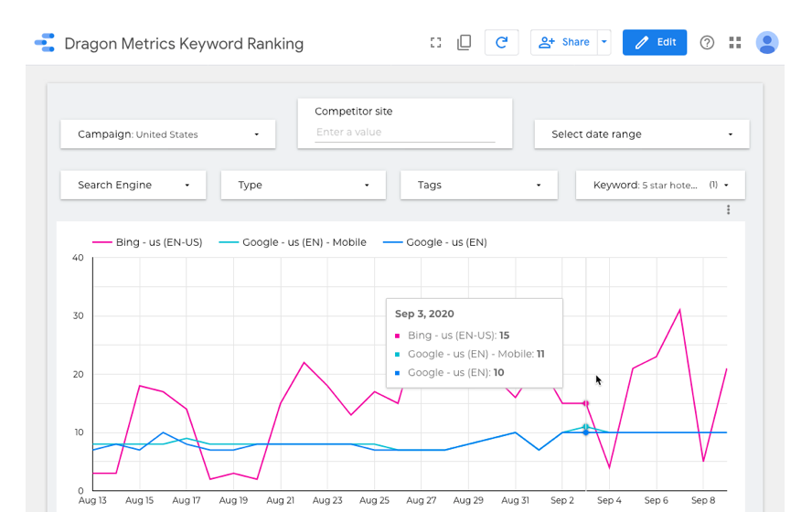Click the Aug 13 axis label
The width and height of the screenshot is (812, 512).
click(92, 501)
